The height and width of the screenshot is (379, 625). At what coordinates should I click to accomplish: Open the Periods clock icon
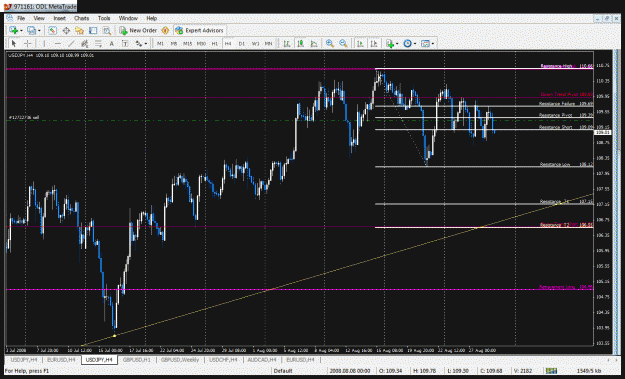coord(407,43)
